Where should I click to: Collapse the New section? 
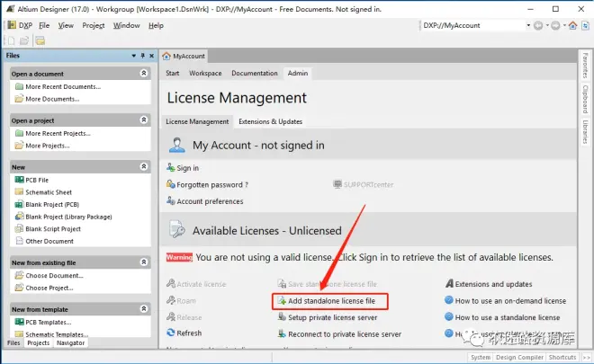144,166
